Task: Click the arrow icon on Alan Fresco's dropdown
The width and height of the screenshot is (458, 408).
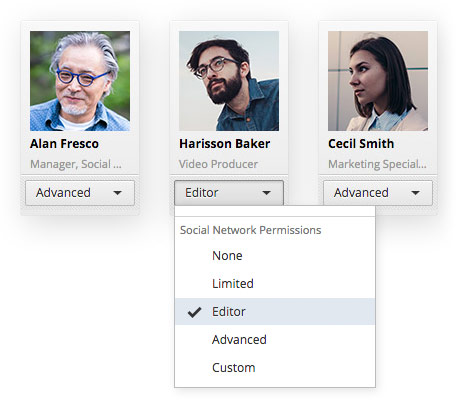Action: [117, 193]
